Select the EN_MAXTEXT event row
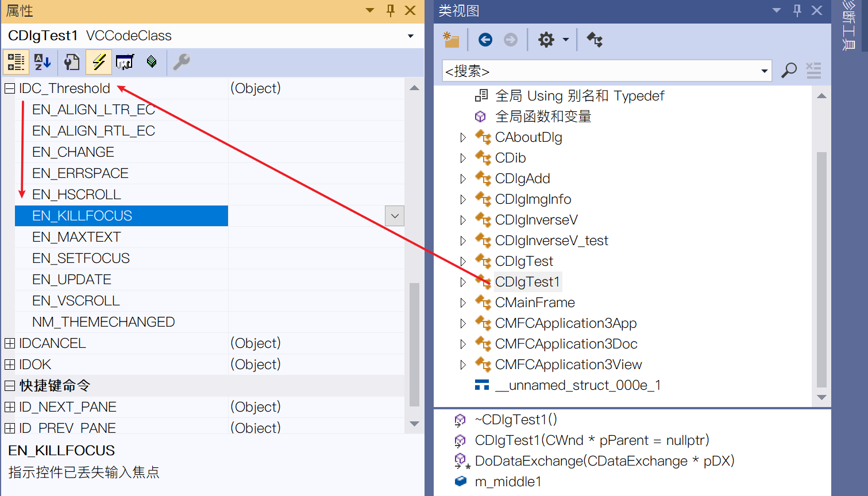Image resolution: width=868 pixels, height=496 pixels. [210, 237]
